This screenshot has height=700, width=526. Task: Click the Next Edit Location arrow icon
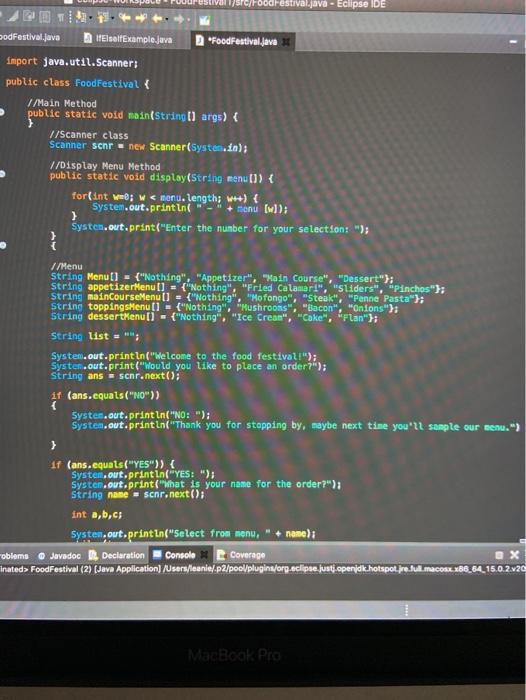click(142, 18)
